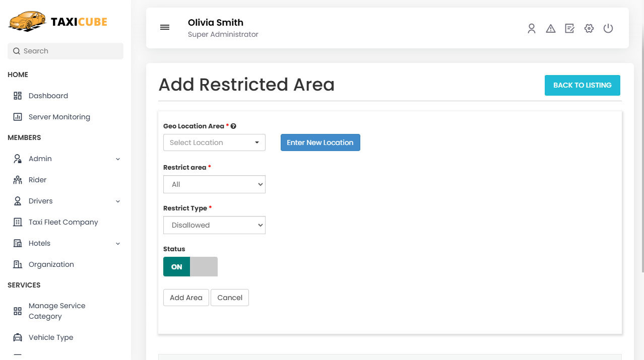
Task: Go to Dashboard in sidebar
Action: [48, 96]
